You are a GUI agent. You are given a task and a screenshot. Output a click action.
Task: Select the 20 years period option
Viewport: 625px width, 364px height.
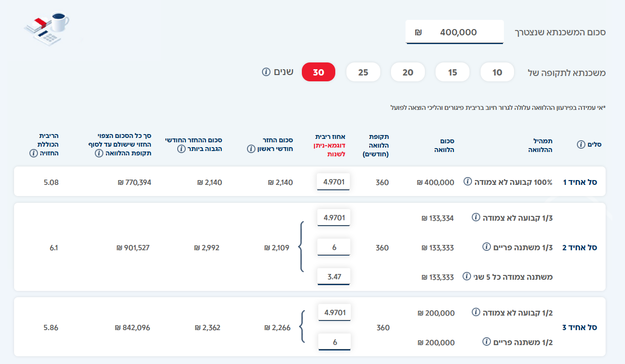point(408,73)
